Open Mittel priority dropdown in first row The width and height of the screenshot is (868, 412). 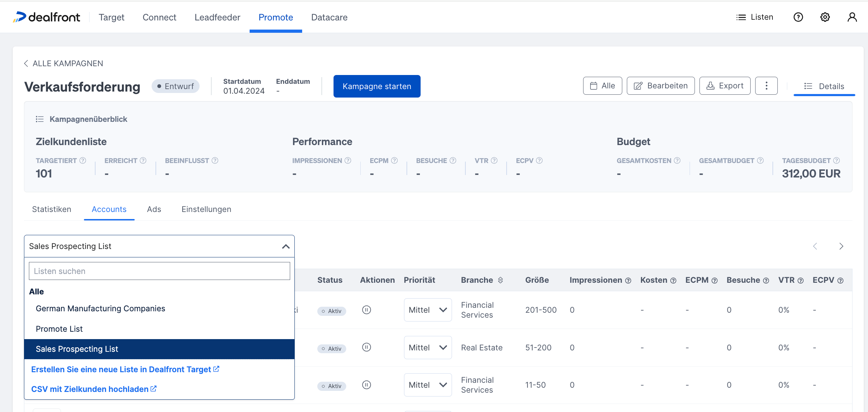coord(428,310)
